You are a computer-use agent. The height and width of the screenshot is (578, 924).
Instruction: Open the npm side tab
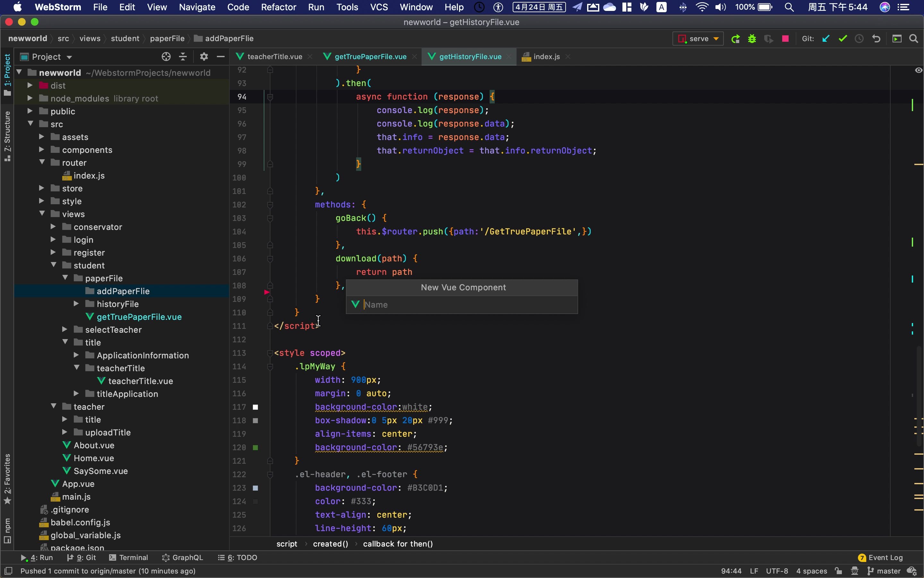point(7,530)
